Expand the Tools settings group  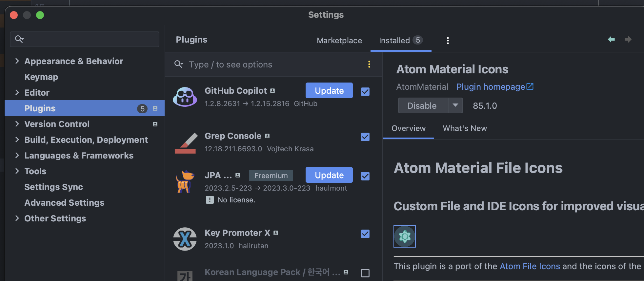coord(17,171)
